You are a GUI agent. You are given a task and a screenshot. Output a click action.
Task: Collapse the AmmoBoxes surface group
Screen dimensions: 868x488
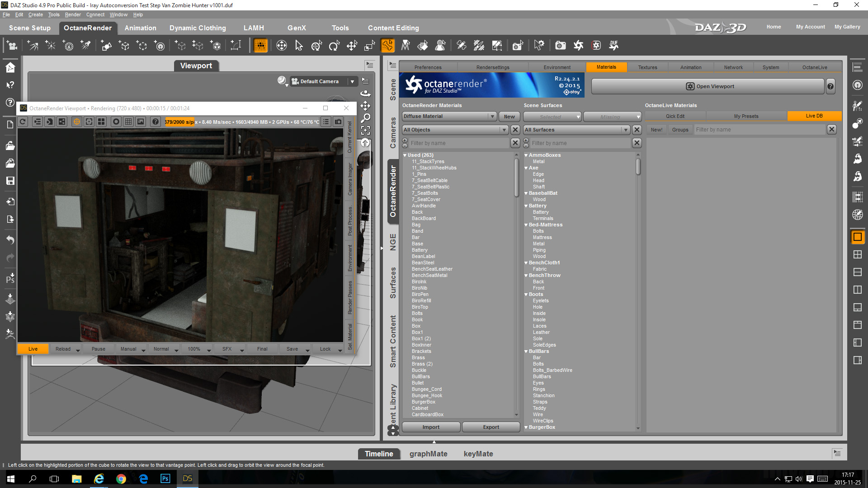tap(526, 155)
